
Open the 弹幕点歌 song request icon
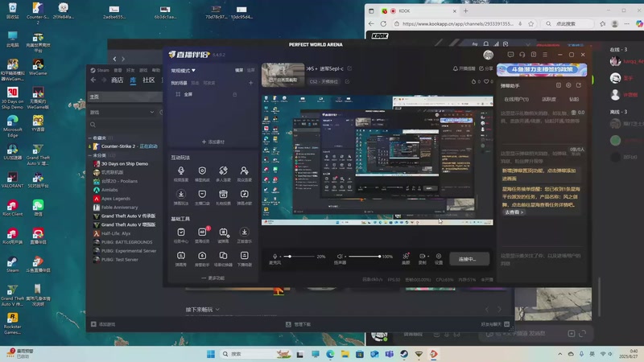click(245, 194)
